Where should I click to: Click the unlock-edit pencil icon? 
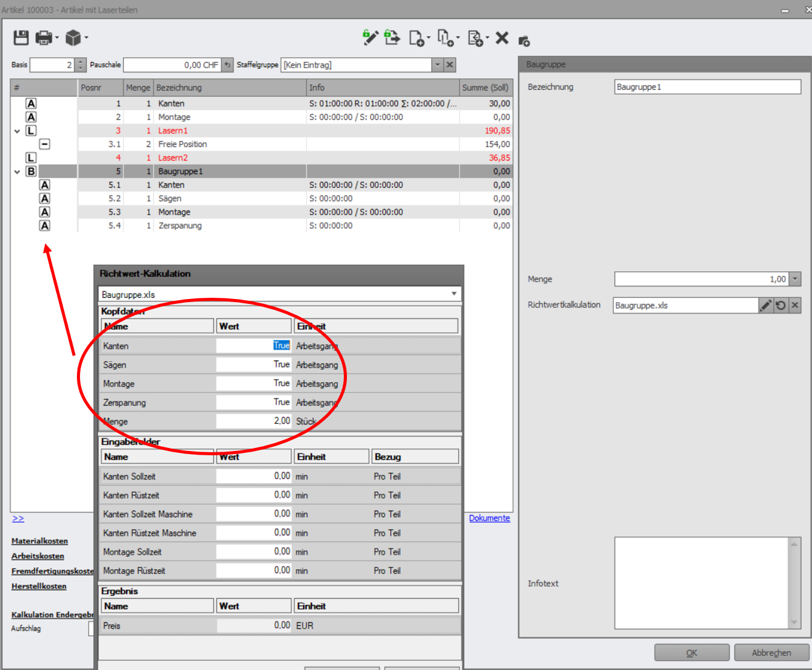pyautogui.click(x=370, y=38)
